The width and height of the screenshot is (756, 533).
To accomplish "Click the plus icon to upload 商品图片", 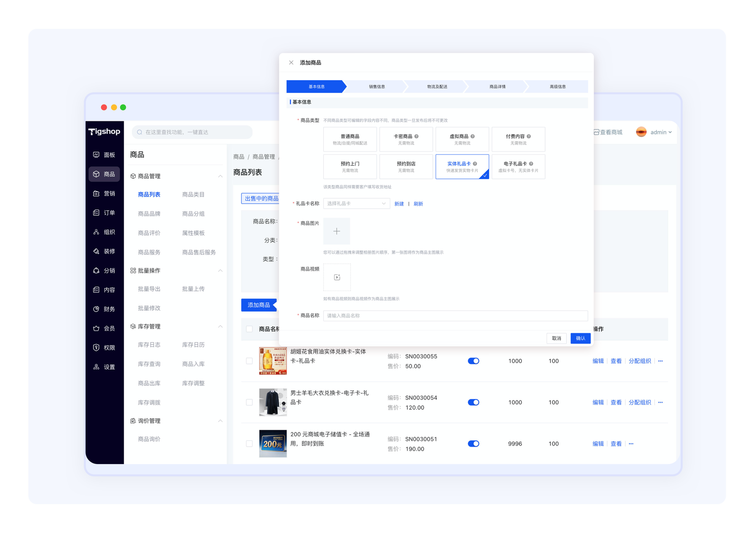I will coord(336,231).
